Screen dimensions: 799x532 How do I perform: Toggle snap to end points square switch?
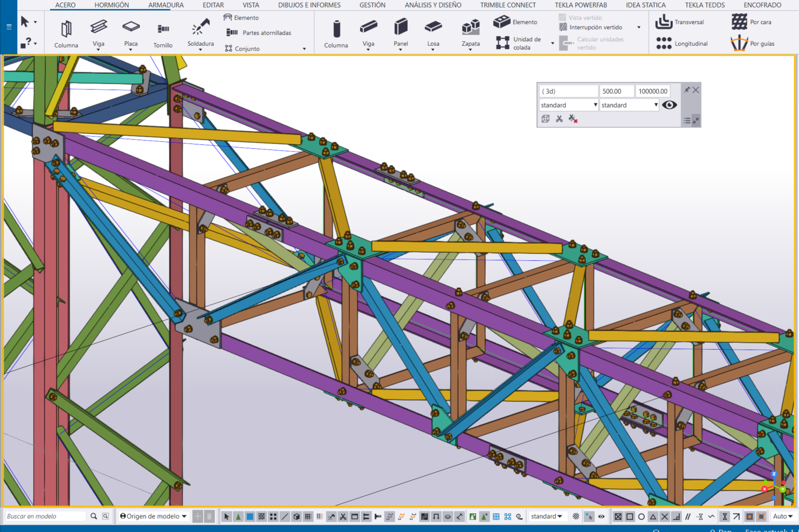pyautogui.click(x=630, y=516)
